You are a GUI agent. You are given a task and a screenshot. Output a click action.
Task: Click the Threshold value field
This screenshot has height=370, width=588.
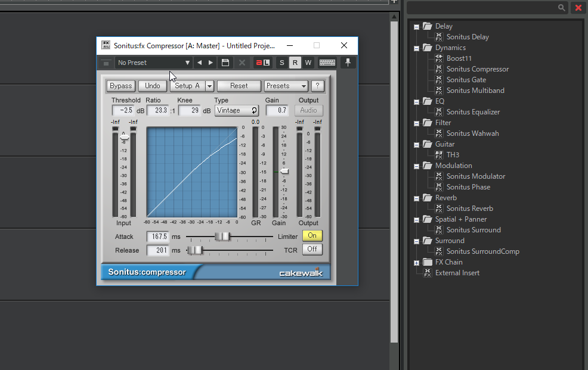click(123, 110)
